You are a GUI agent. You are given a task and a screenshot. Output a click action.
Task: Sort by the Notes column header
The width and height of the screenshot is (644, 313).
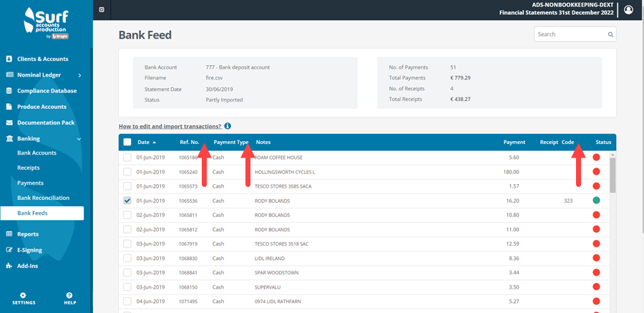(x=263, y=143)
